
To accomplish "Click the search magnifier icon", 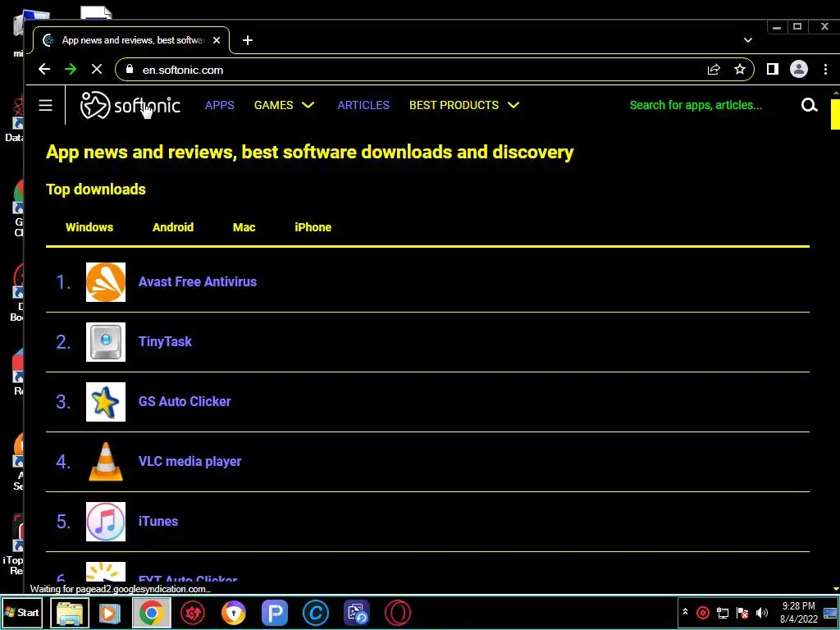I will (x=809, y=105).
